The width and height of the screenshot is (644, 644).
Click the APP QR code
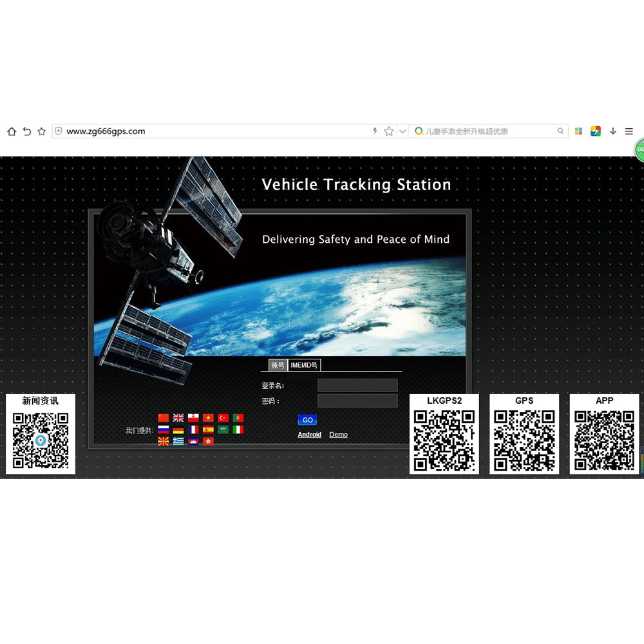604,440
